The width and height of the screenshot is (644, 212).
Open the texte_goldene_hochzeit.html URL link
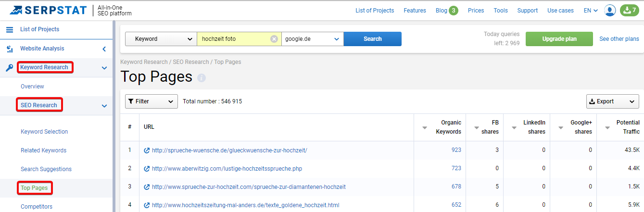(246, 205)
